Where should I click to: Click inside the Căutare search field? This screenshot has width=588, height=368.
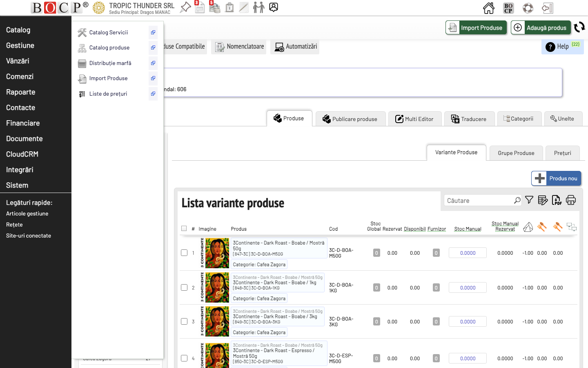tap(478, 200)
